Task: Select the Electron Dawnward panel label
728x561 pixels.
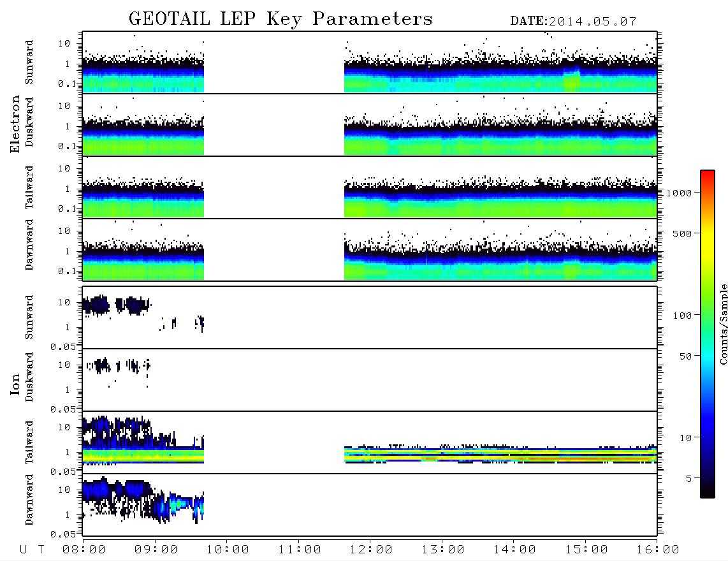Action: pyautogui.click(x=29, y=245)
